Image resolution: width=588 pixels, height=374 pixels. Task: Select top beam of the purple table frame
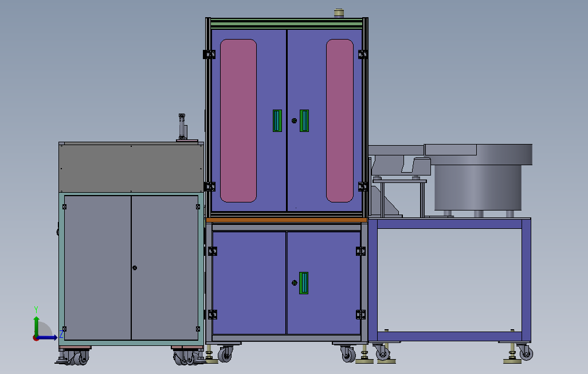click(449, 224)
